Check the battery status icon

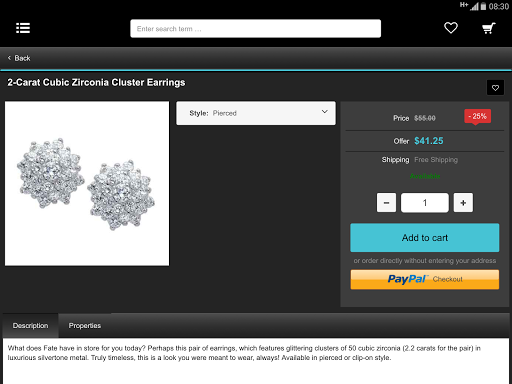pyautogui.click(x=483, y=6)
